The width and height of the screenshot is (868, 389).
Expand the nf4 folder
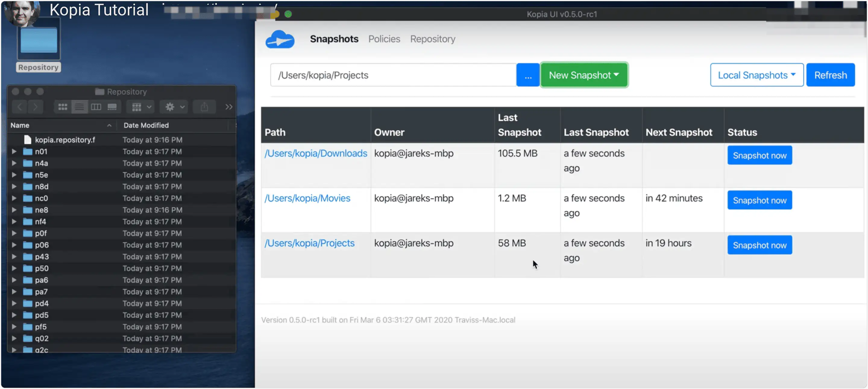(x=14, y=221)
